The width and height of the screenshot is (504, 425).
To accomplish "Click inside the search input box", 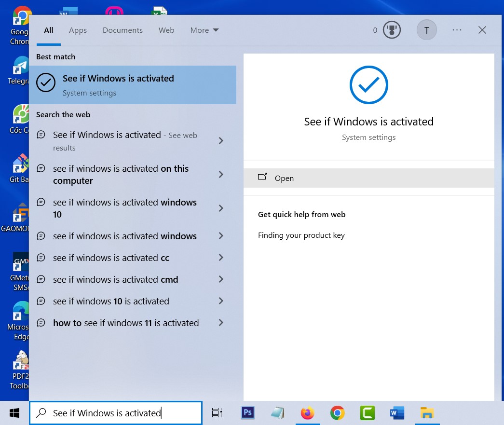I will (116, 413).
